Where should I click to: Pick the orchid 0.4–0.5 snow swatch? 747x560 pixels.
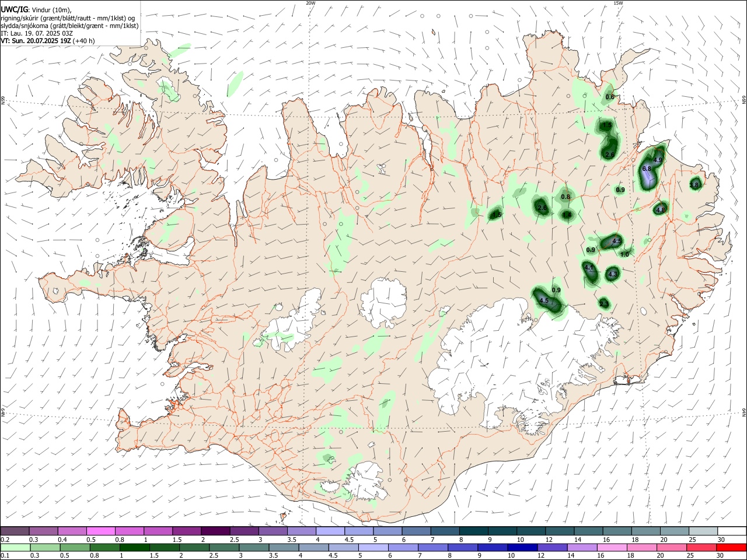[x=72, y=531]
